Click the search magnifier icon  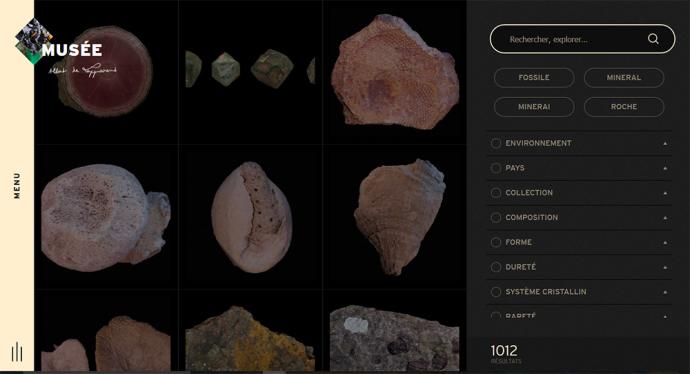pyautogui.click(x=653, y=39)
